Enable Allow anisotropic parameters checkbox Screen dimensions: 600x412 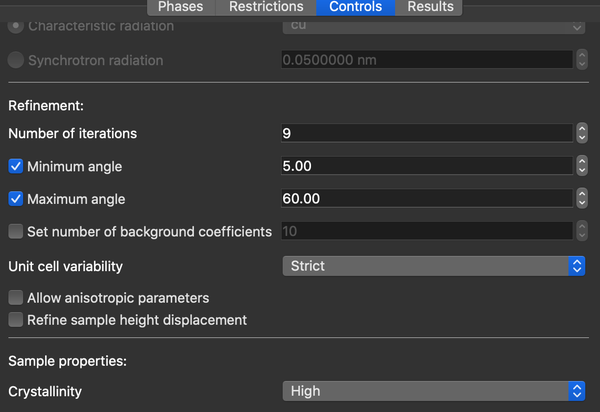coord(16,298)
